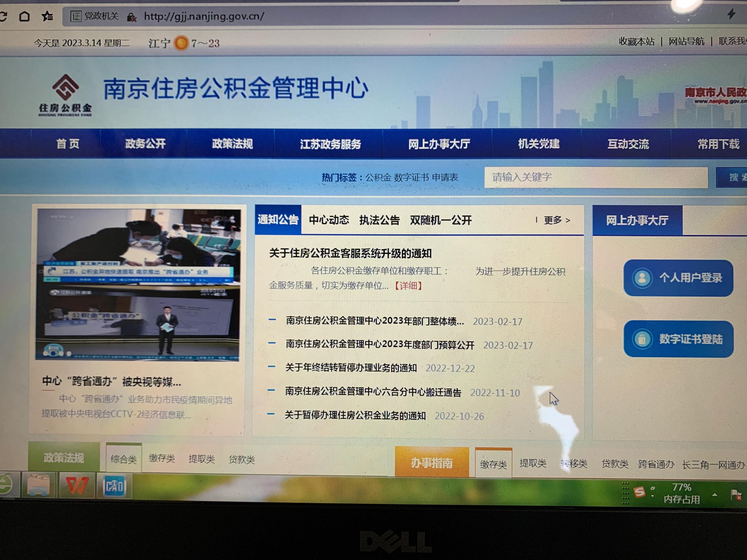Viewport: 747px width, 560px height.
Task: Select 跨省通办 tab under 办事指南
Action: pyautogui.click(x=656, y=464)
